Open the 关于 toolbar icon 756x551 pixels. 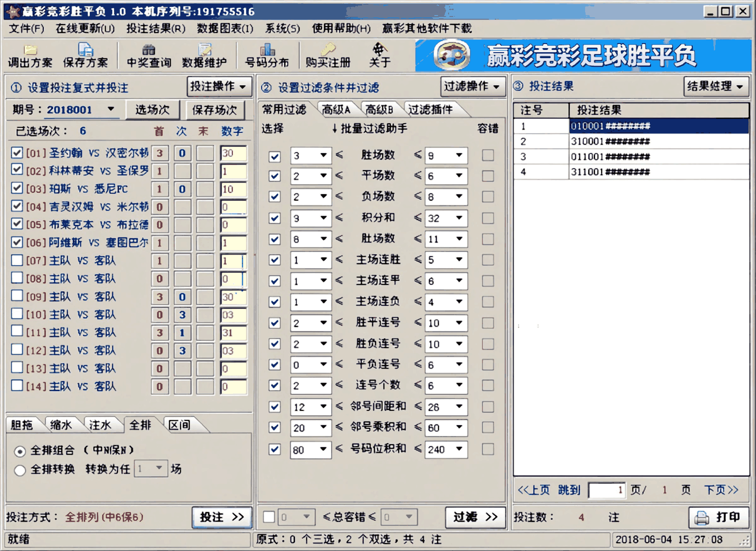[x=380, y=56]
